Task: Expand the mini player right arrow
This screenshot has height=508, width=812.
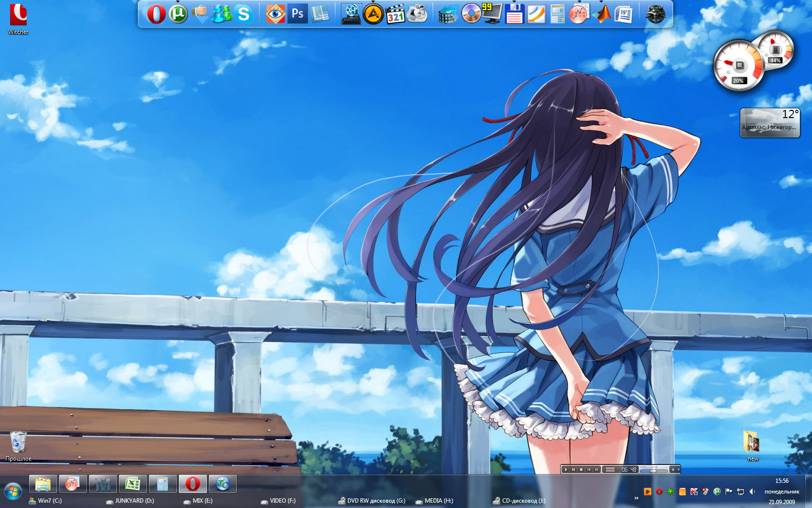Action: pos(678,469)
